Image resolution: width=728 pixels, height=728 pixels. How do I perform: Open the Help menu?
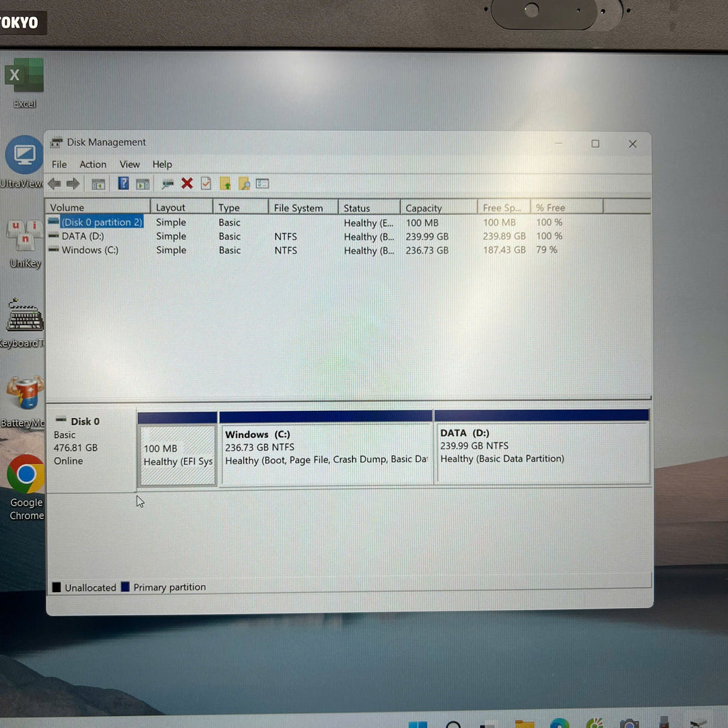tap(162, 164)
